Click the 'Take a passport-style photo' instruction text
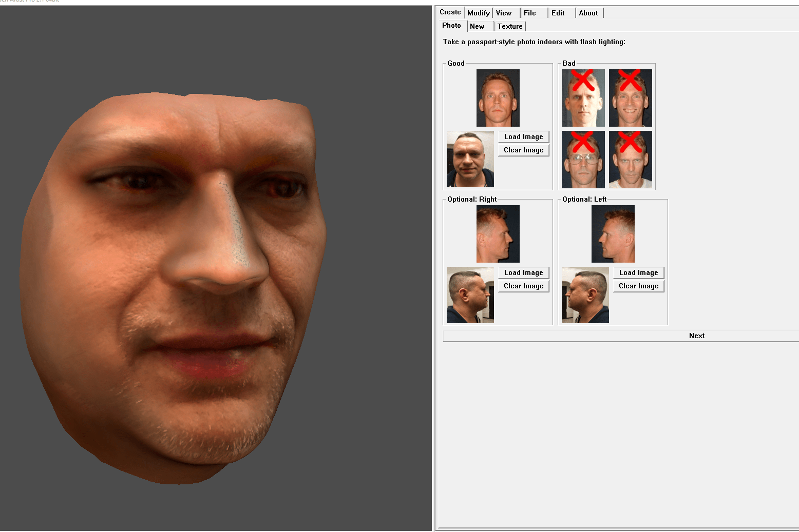The image size is (799, 532). pos(534,42)
